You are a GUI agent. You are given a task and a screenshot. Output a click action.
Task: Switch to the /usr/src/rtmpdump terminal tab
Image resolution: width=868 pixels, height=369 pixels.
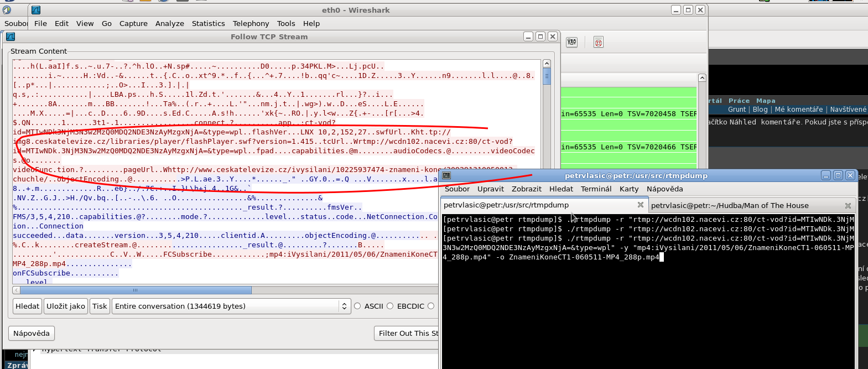[x=544, y=205]
